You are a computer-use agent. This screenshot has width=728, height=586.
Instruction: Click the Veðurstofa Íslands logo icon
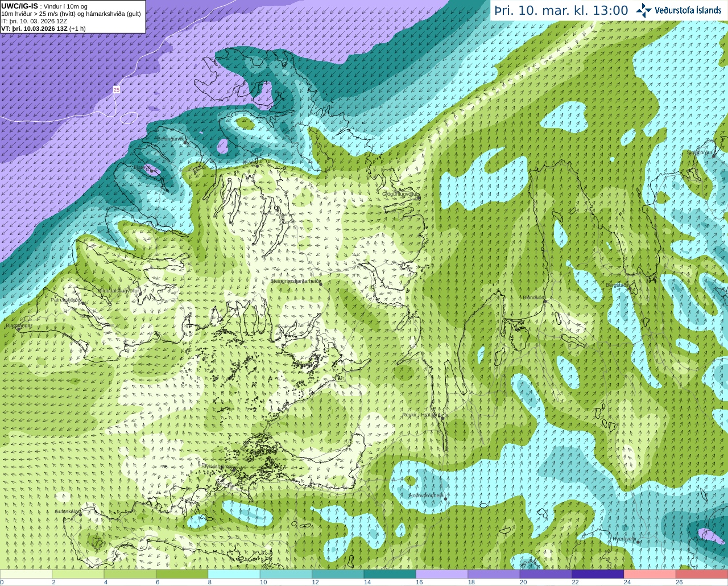pyautogui.click(x=644, y=10)
